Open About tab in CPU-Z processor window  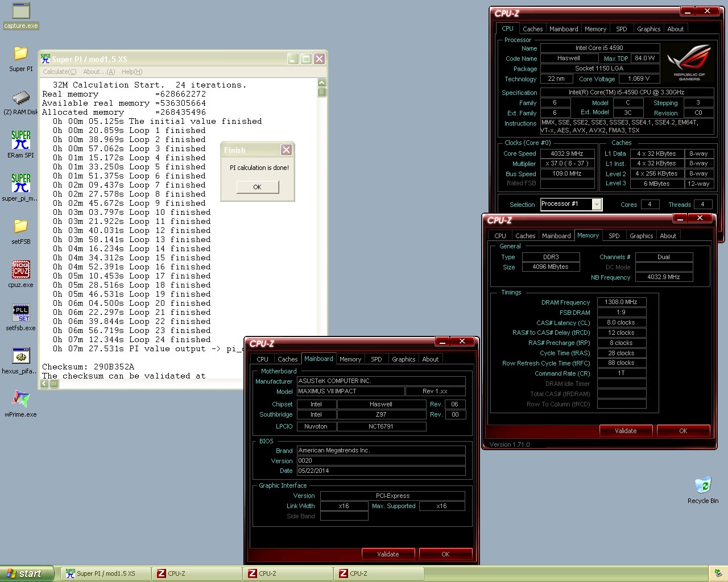(676, 29)
